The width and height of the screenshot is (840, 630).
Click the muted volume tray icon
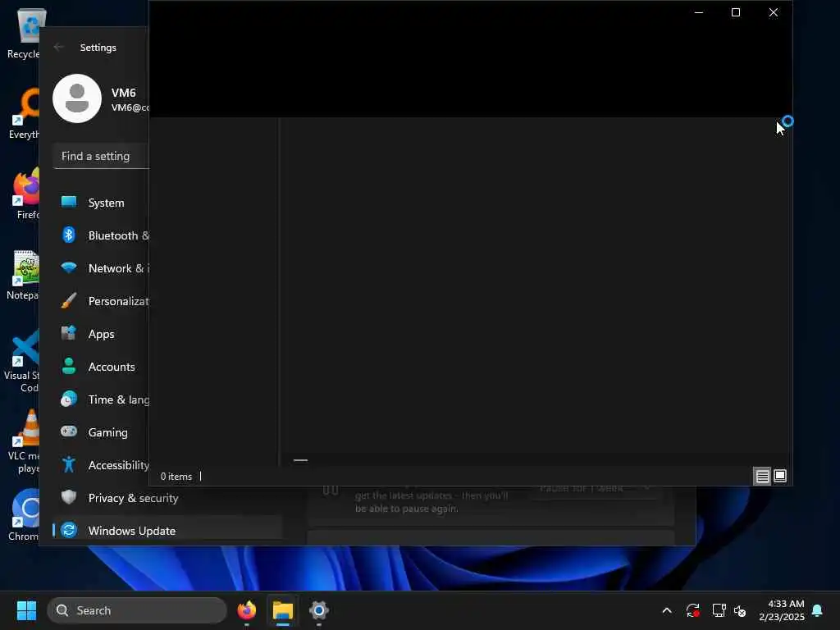pos(740,610)
